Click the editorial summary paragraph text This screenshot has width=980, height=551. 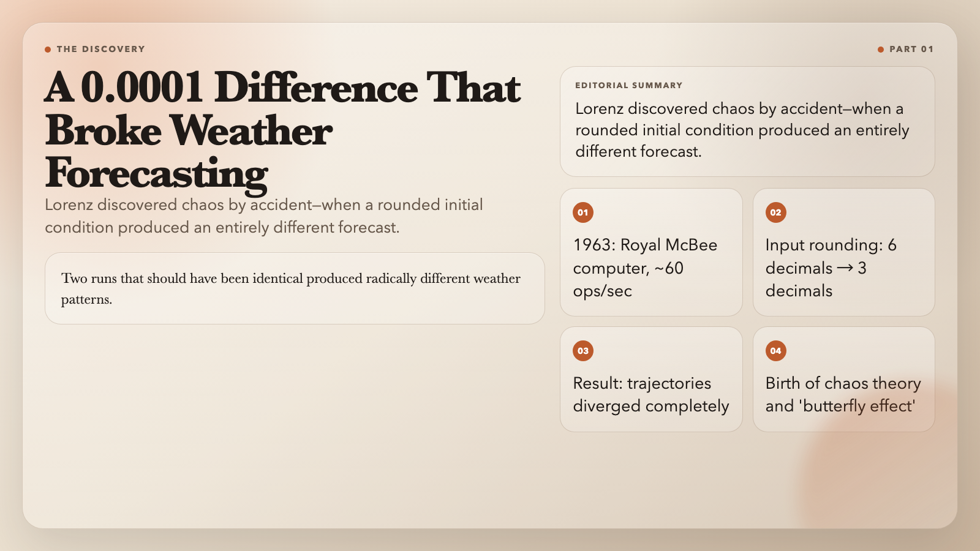pos(742,130)
